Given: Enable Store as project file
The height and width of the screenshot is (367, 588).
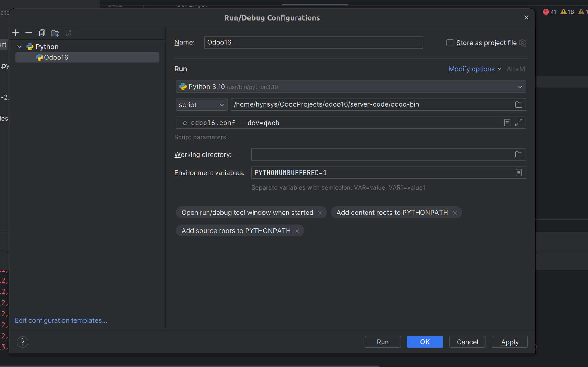Looking at the screenshot, I should (x=450, y=43).
